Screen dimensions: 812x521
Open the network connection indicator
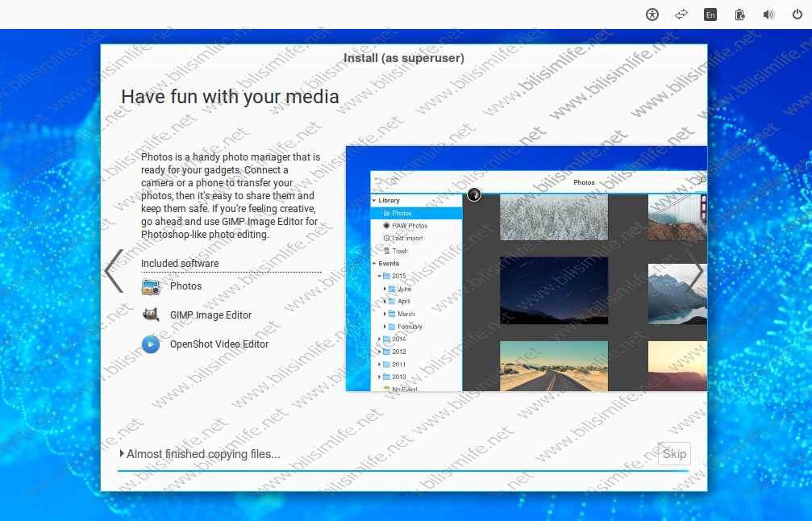coord(681,15)
